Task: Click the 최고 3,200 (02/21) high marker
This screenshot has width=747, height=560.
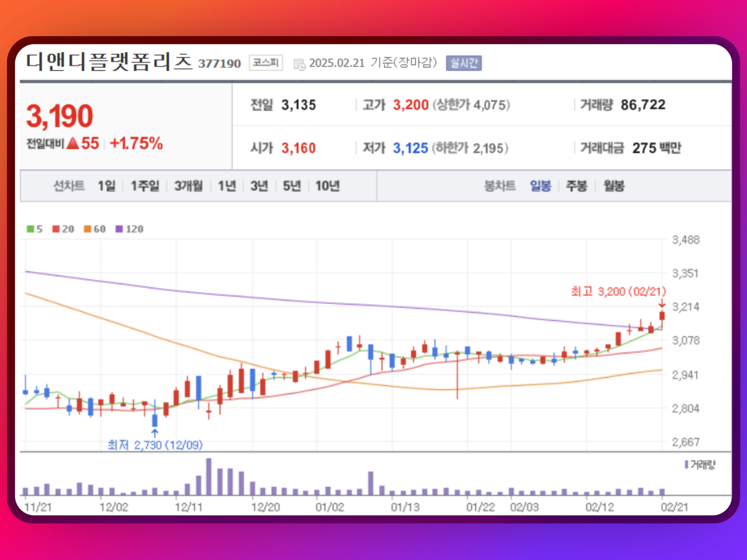Action: point(619,291)
